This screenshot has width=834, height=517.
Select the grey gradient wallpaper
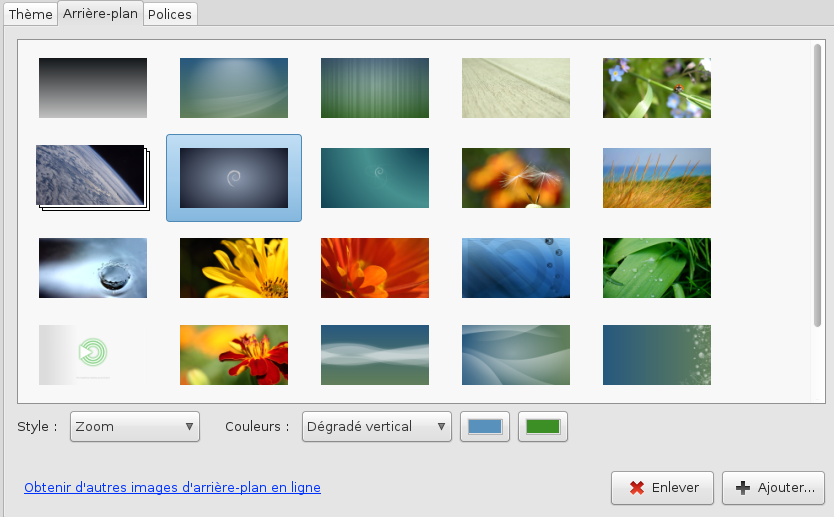[92, 88]
